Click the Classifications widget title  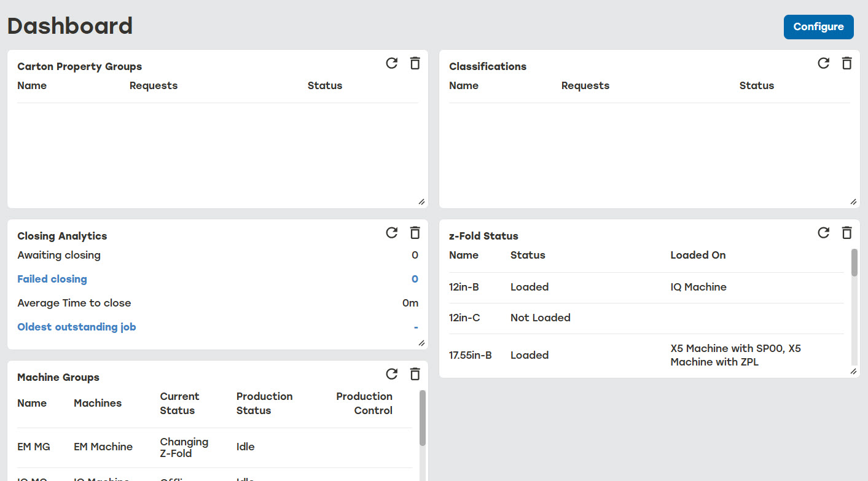click(488, 66)
